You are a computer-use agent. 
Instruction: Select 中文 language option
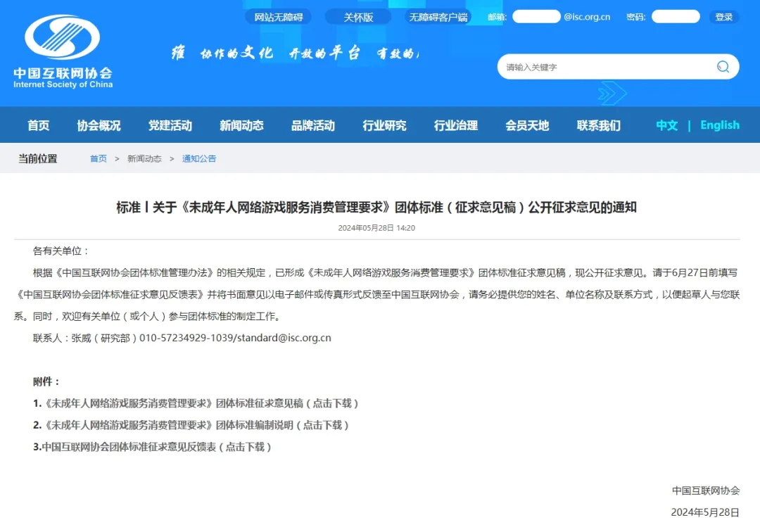667,125
